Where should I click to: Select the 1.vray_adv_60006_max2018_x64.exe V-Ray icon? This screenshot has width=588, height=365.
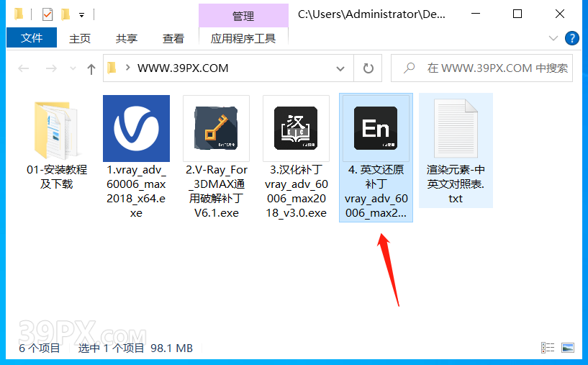point(137,128)
